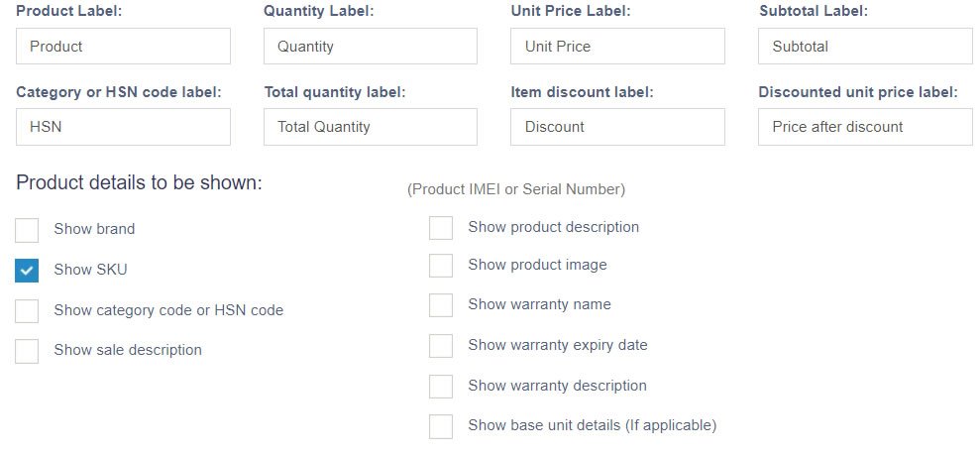
Task: Tick Show category code or HSN code
Action: [x=28, y=311]
